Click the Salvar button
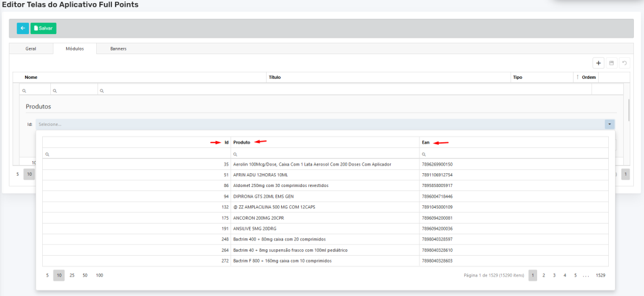Image resolution: width=644 pixels, height=296 pixels. pyautogui.click(x=43, y=28)
